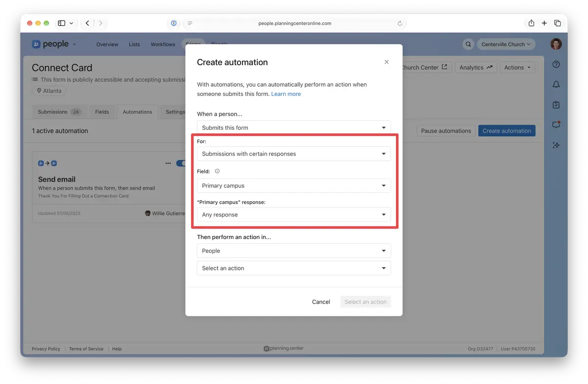Switch to Fields tab

tap(102, 112)
